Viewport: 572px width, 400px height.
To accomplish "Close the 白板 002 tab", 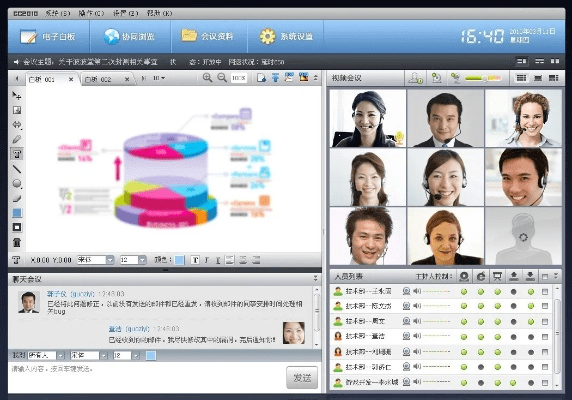I will (x=127, y=79).
